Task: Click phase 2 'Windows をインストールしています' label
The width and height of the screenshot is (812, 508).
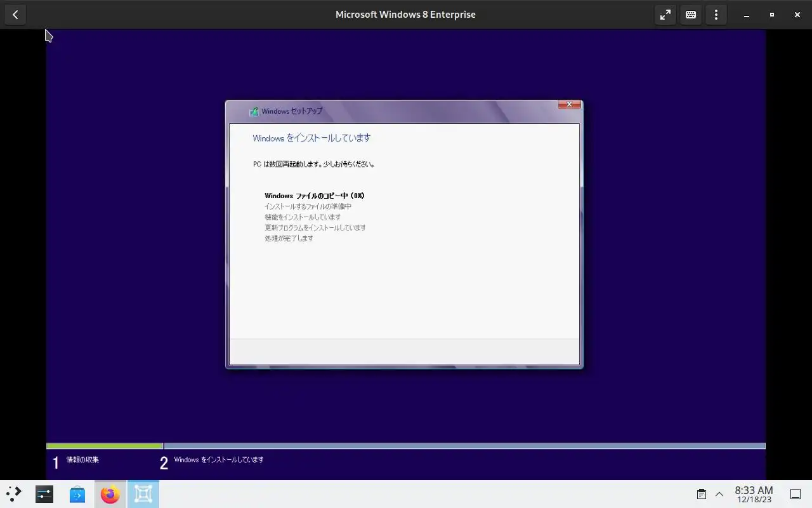Action: [x=219, y=459]
